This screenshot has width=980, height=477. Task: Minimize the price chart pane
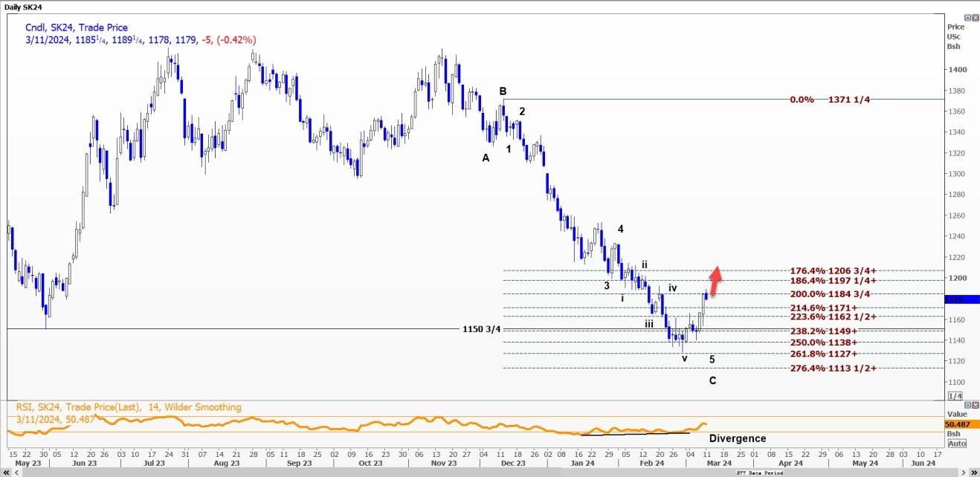(968, 17)
